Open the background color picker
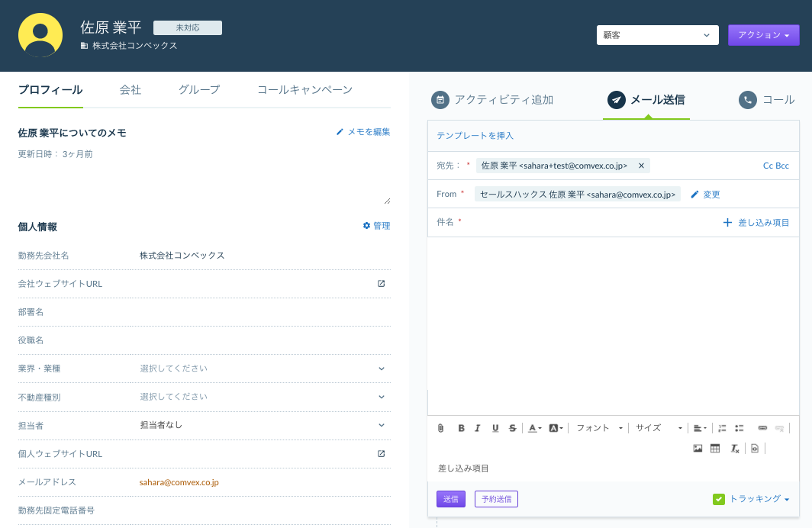The image size is (812, 528). pyautogui.click(x=556, y=428)
